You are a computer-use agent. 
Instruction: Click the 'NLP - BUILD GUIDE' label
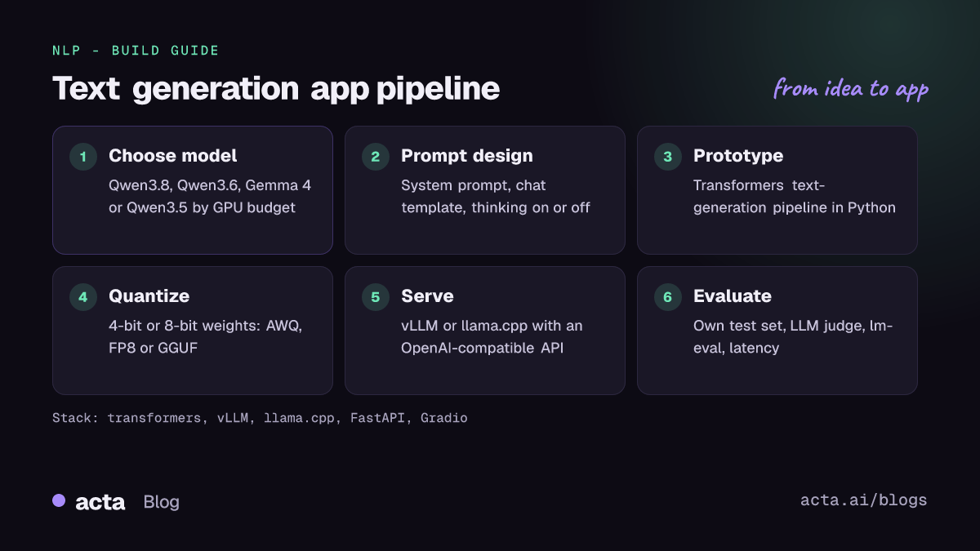[136, 51]
